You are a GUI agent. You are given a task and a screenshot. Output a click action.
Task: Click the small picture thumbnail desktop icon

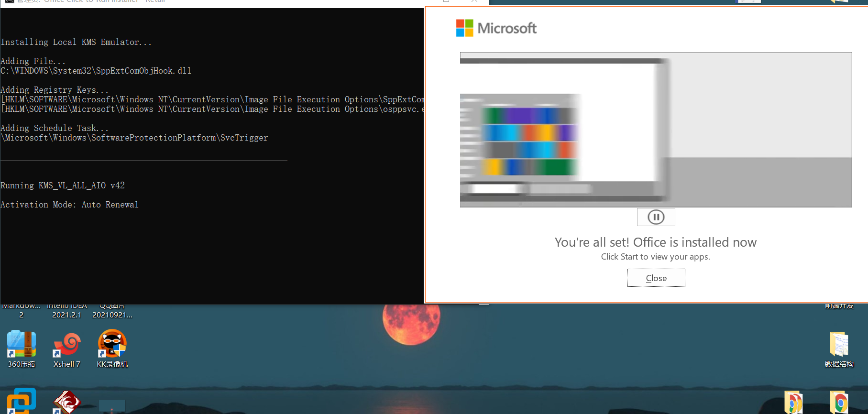click(x=112, y=406)
